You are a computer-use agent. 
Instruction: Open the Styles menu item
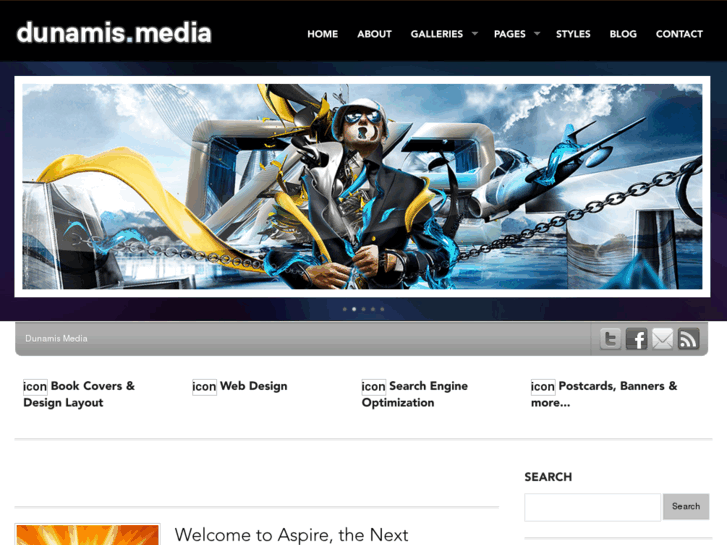pos(573,34)
